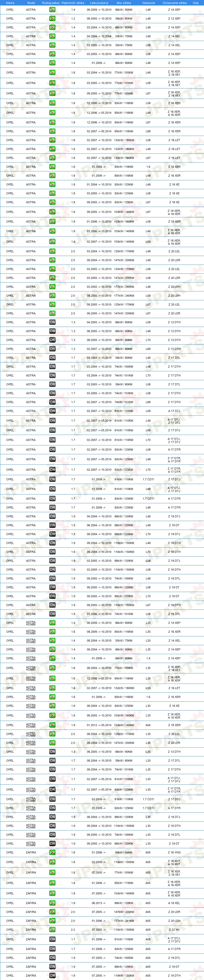Click the ON diesel icon in Zafira Z 19 DT row

(52, 967)
